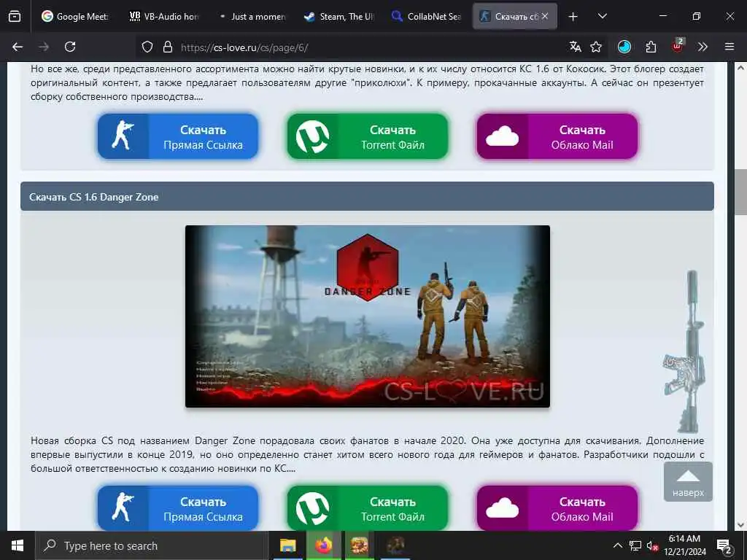Open the blue circular extension icon
This screenshot has height=560, width=747.
coord(624,47)
